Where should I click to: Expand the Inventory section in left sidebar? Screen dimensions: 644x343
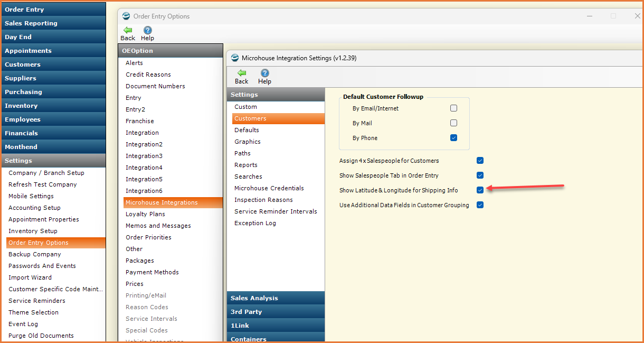click(x=53, y=106)
